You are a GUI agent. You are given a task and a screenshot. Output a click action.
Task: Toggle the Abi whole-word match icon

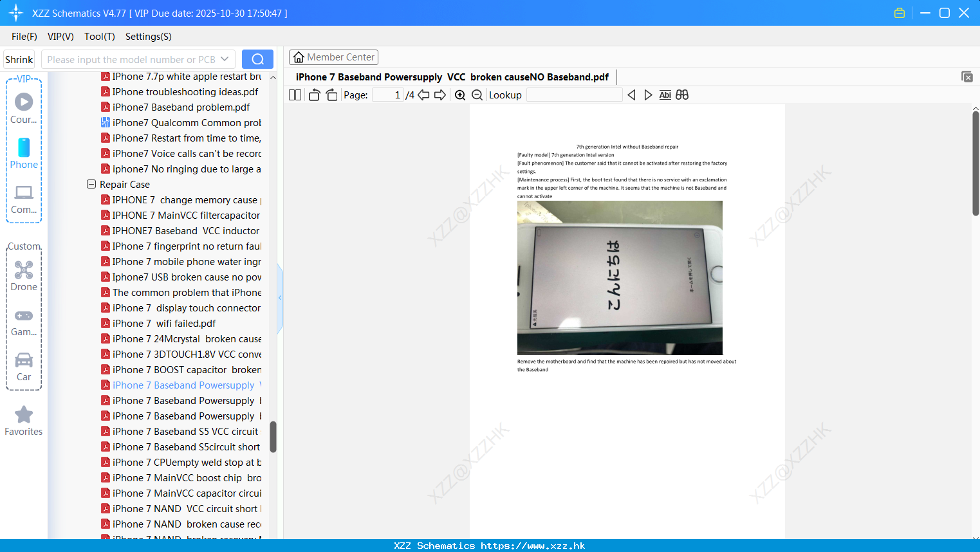coord(665,95)
